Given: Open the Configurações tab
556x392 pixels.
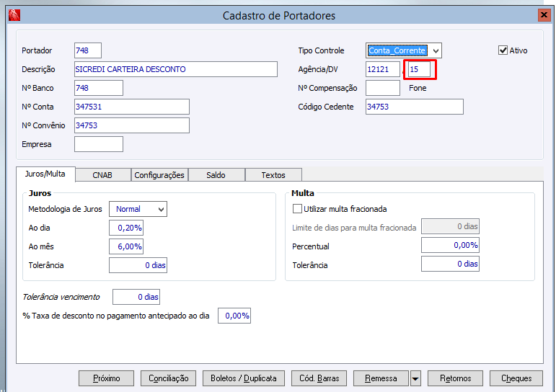Looking at the screenshot, I should 159,175.
